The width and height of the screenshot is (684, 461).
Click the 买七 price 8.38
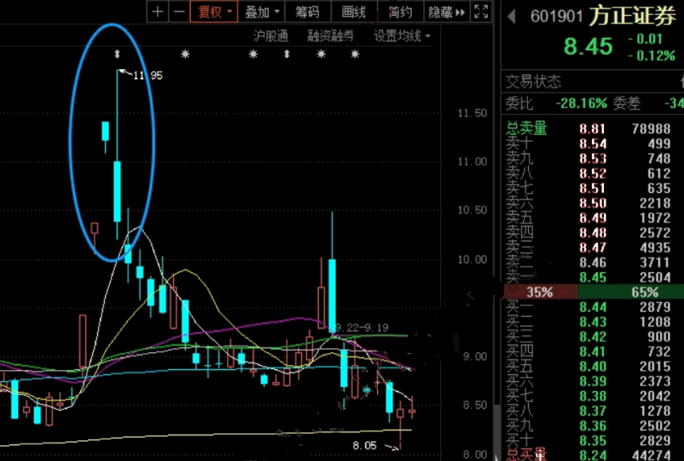pyautogui.click(x=593, y=396)
